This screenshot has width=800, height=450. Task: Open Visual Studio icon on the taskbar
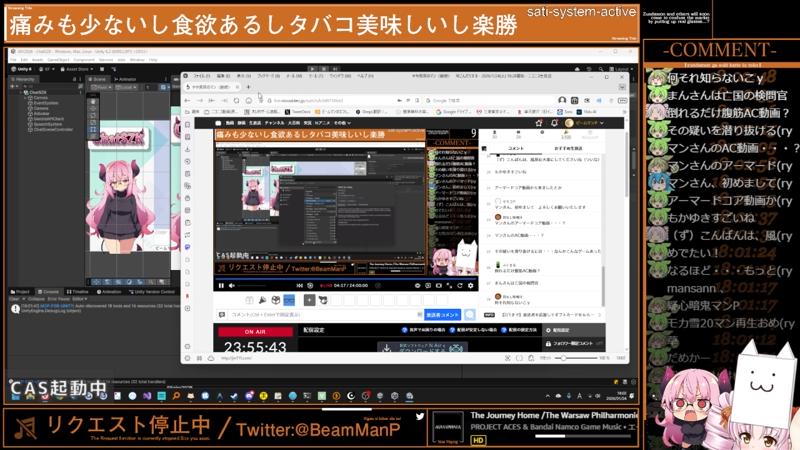coord(147,396)
